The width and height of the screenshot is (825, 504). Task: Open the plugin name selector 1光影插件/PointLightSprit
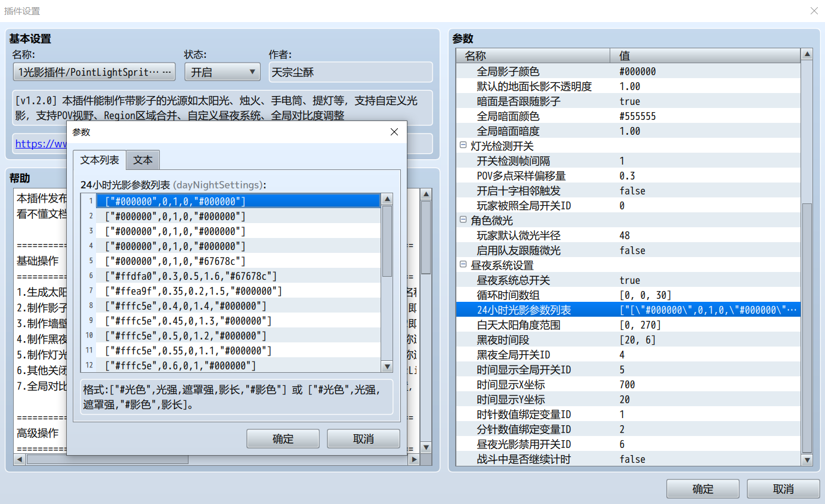coord(94,72)
